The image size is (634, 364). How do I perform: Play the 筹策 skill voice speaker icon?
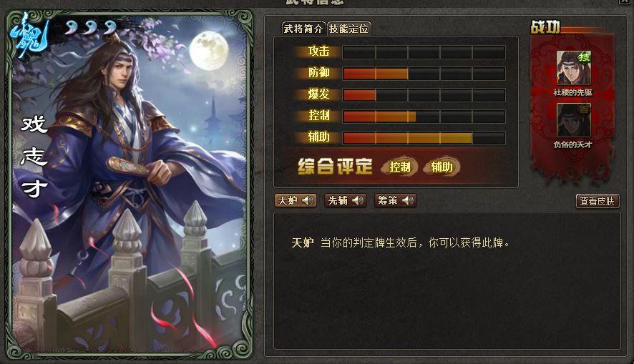pyautogui.click(x=408, y=200)
